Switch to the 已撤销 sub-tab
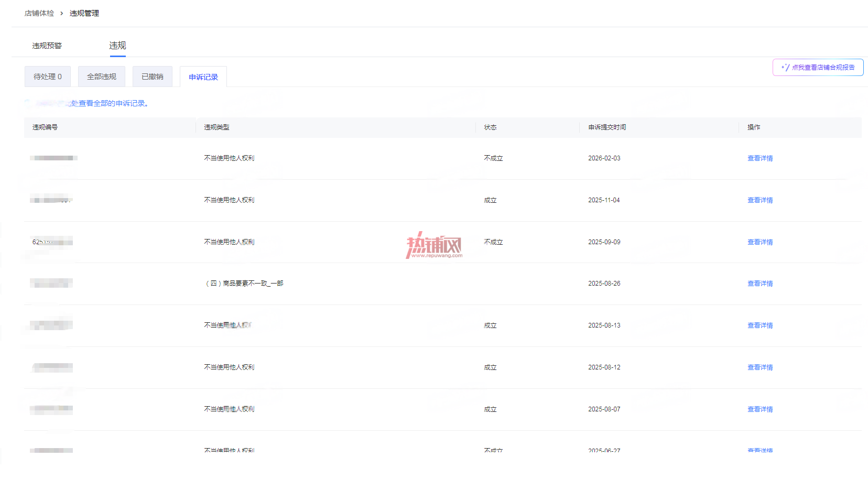This screenshot has width=868, height=490. (x=153, y=77)
